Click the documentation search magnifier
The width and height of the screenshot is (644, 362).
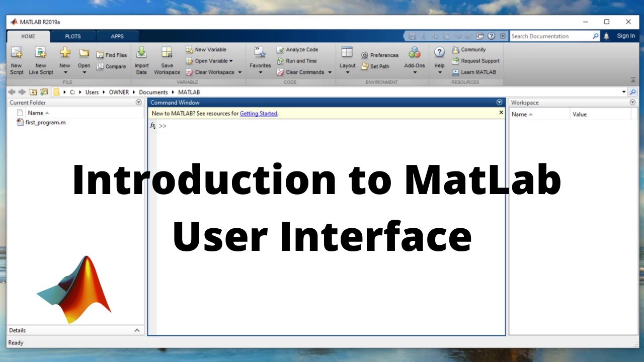[596, 36]
